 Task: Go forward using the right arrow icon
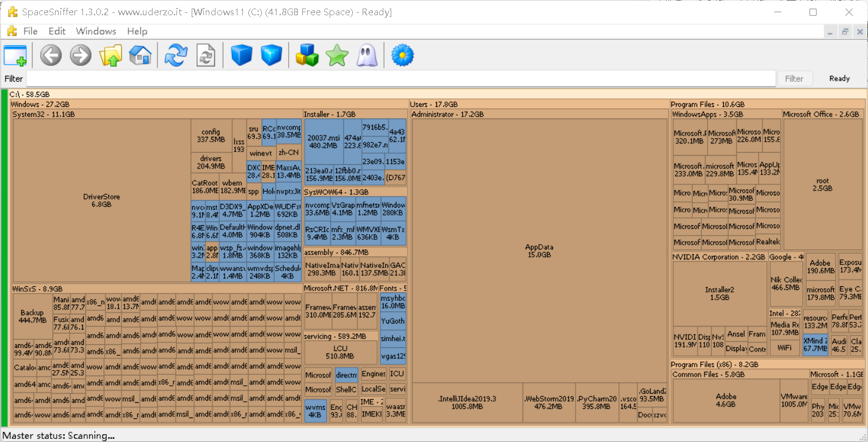[x=81, y=56]
